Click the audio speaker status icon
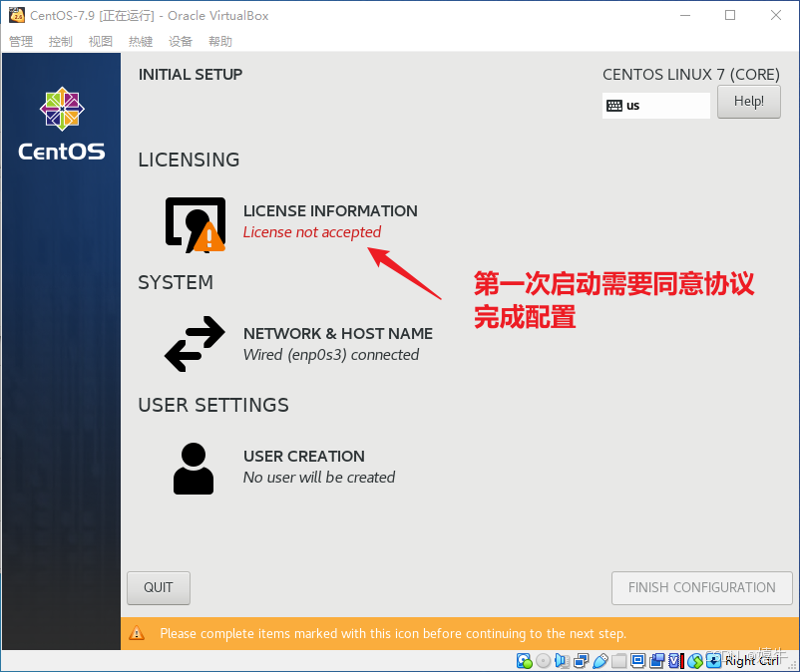The width and height of the screenshot is (800, 672). click(x=562, y=661)
